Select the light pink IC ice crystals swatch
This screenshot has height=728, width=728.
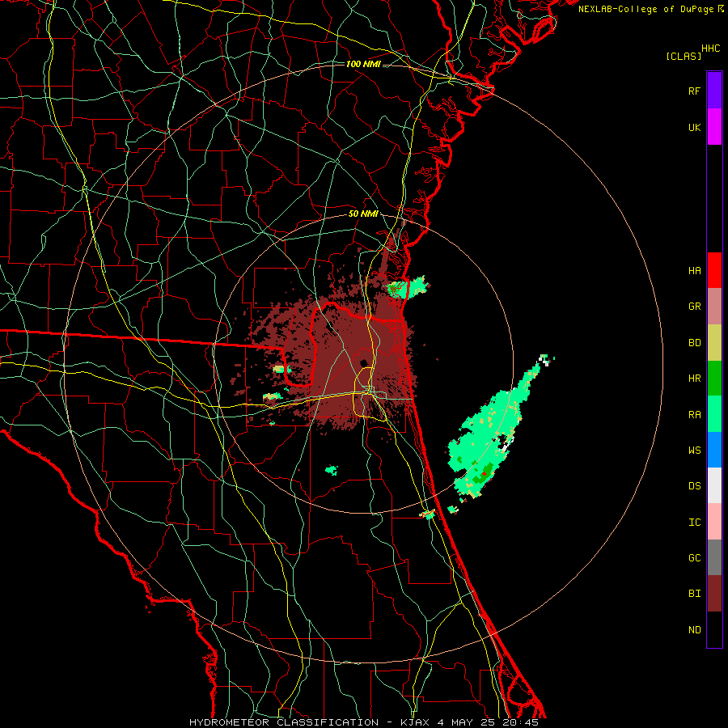(x=714, y=522)
